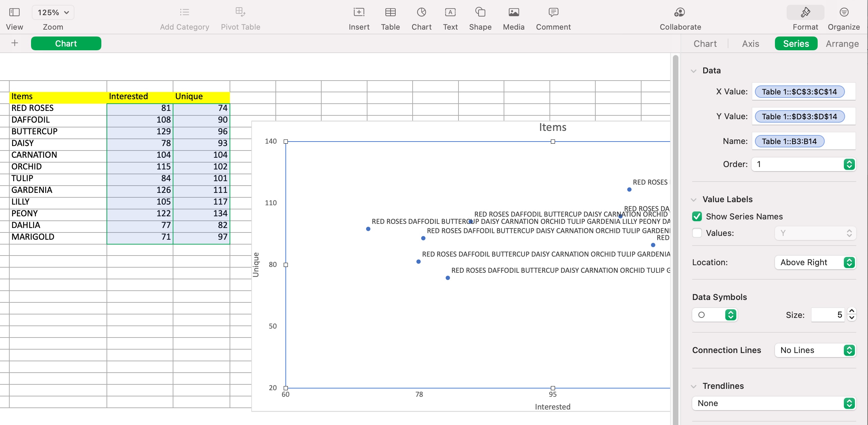Enable the Values checkbox
868x425 pixels.
[697, 233]
